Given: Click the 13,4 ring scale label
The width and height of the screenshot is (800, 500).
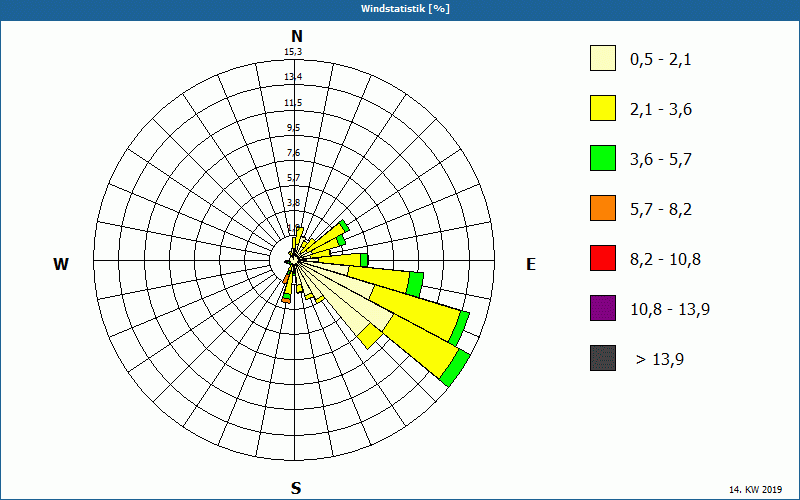Looking at the screenshot, I should (293, 77).
